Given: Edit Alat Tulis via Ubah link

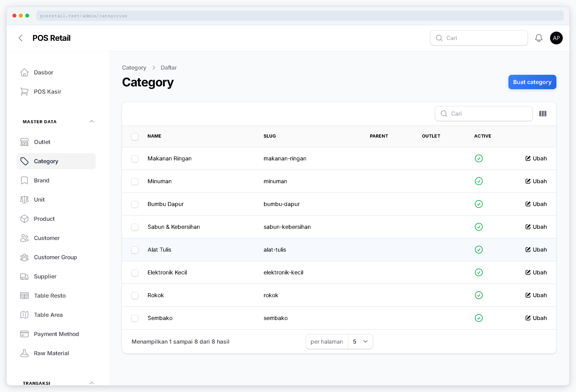Looking at the screenshot, I should pos(536,250).
